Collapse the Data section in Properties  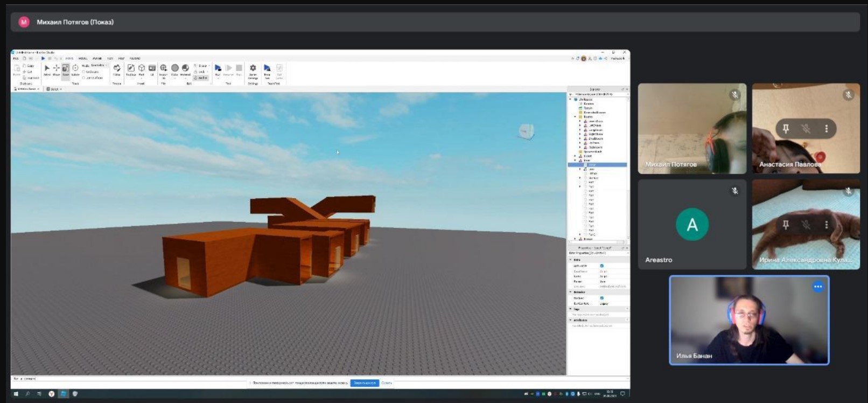571,260
